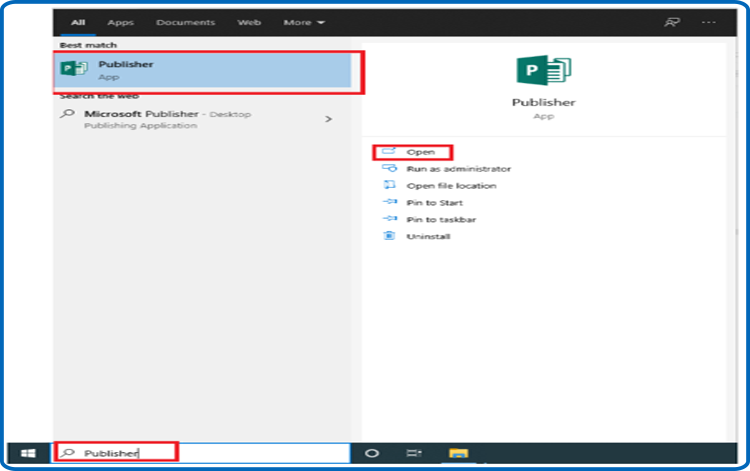Click the search box containing Publisher

click(x=201, y=453)
